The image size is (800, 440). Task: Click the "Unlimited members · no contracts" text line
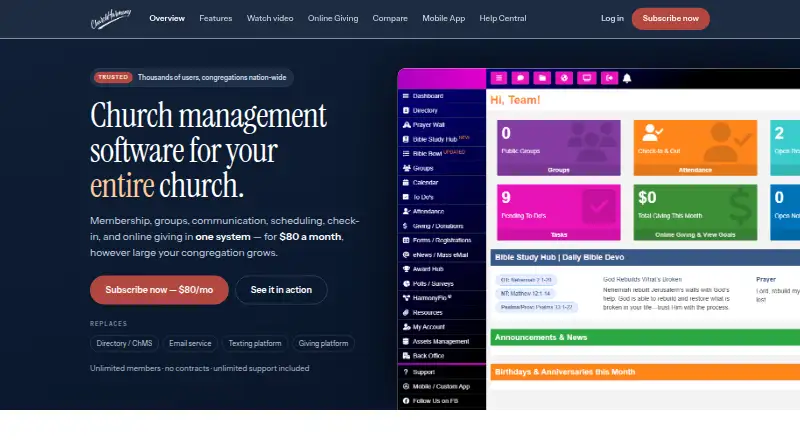click(x=199, y=369)
